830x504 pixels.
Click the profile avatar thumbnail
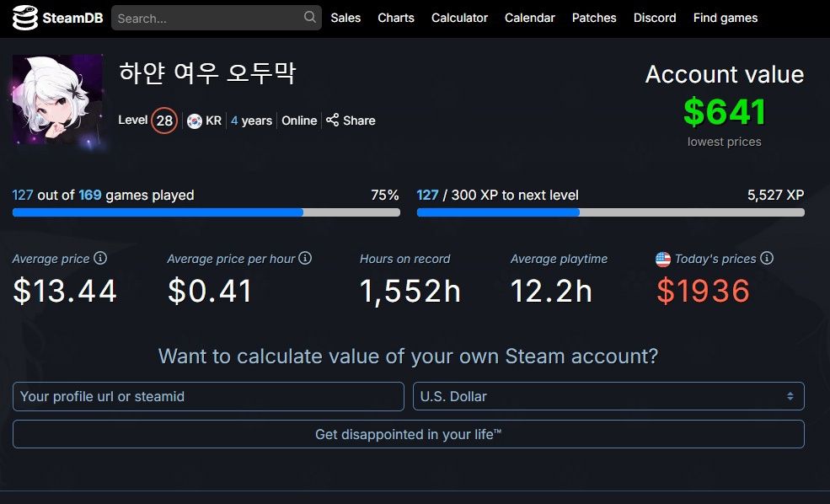[57, 99]
